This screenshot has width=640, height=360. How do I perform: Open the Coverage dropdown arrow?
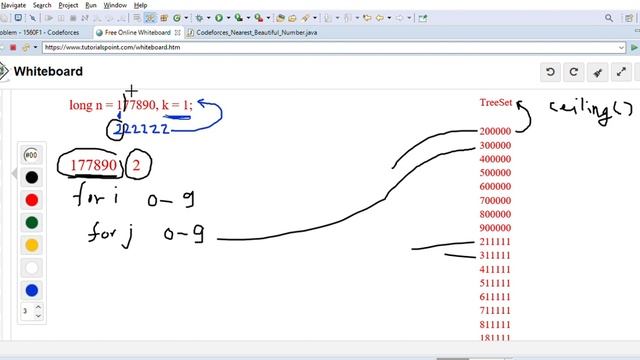pyautogui.click(x=248, y=18)
